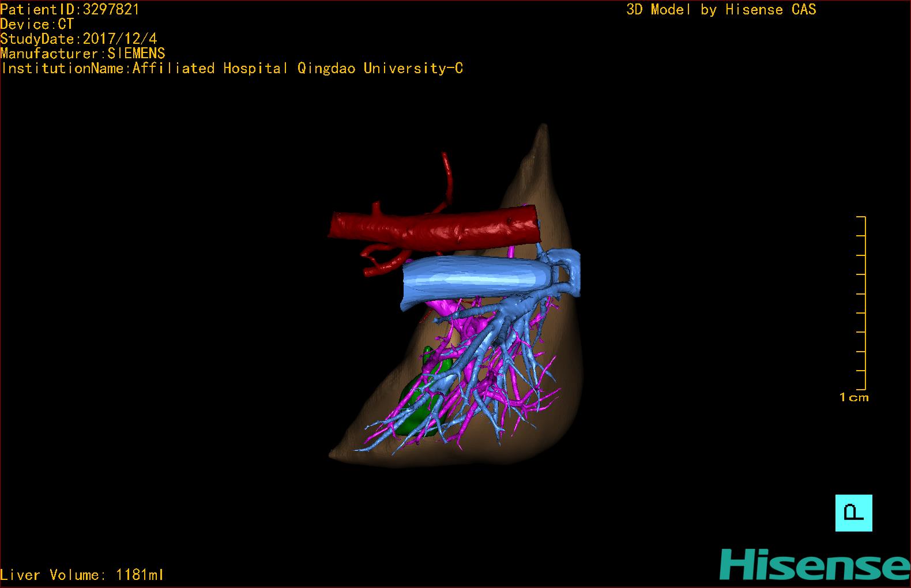The height and width of the screenshot is (588, 911).
Task: Click the InstitutionName Affiliated Hospital text
Action: [x=232, y=68]
